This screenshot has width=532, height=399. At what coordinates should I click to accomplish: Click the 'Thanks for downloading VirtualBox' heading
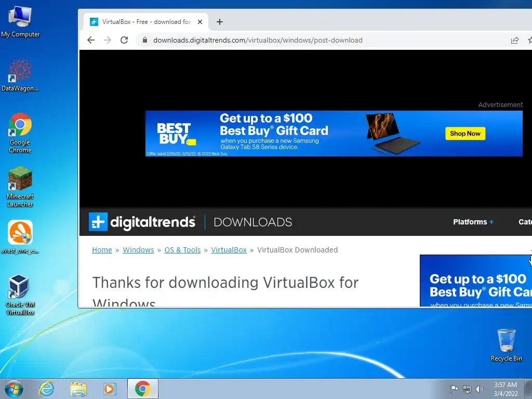coord(225,291)
